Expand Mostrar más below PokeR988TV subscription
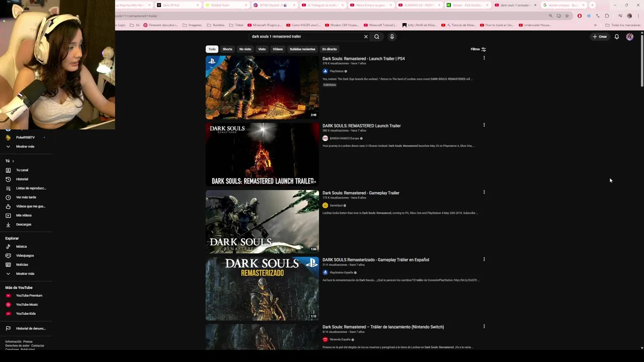Image resolution: width=644 pixels, height=362 pixels. click(26, 146)
